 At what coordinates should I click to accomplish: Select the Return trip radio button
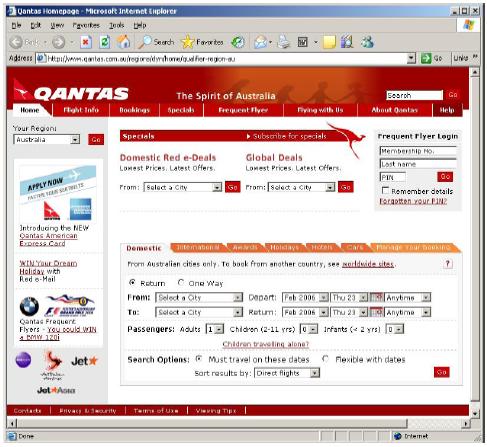[x=132, y=283]
